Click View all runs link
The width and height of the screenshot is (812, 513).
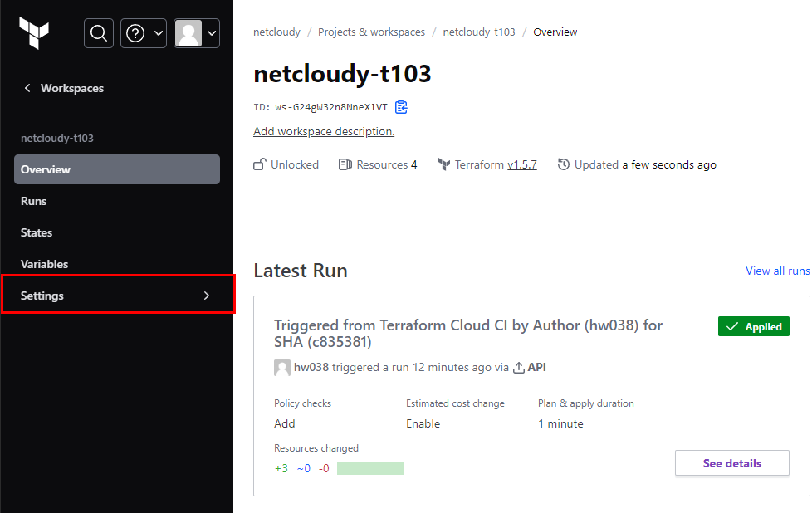(777, 271)
